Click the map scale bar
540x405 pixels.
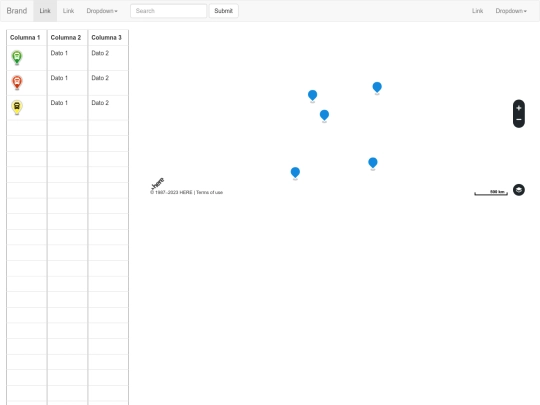pos(491,193)
